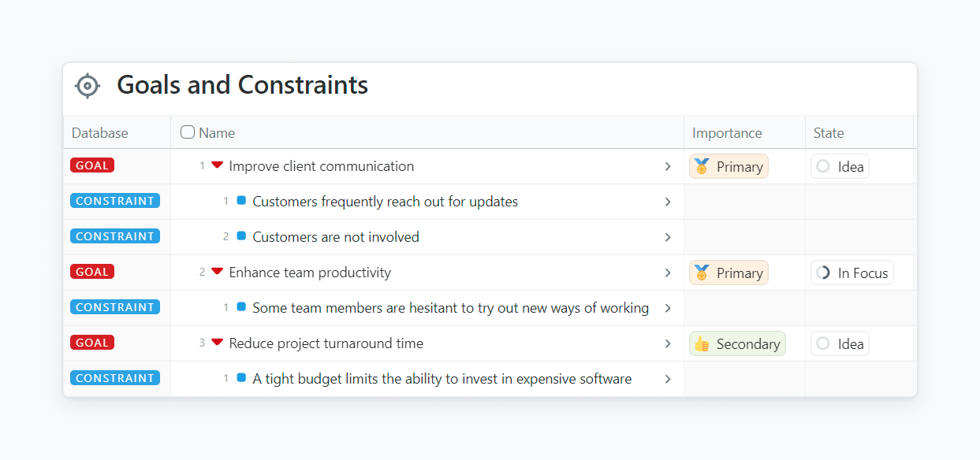
Task: Click the Importance column header
Action: [727, 133]
